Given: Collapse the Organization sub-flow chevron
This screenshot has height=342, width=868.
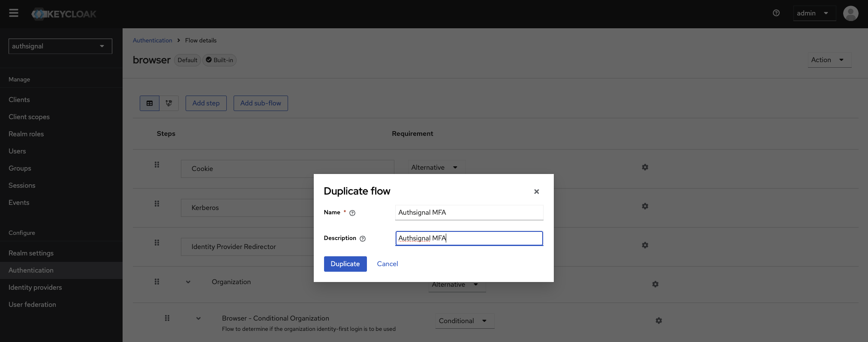Looking at the screenshot, I should [188, 282].
